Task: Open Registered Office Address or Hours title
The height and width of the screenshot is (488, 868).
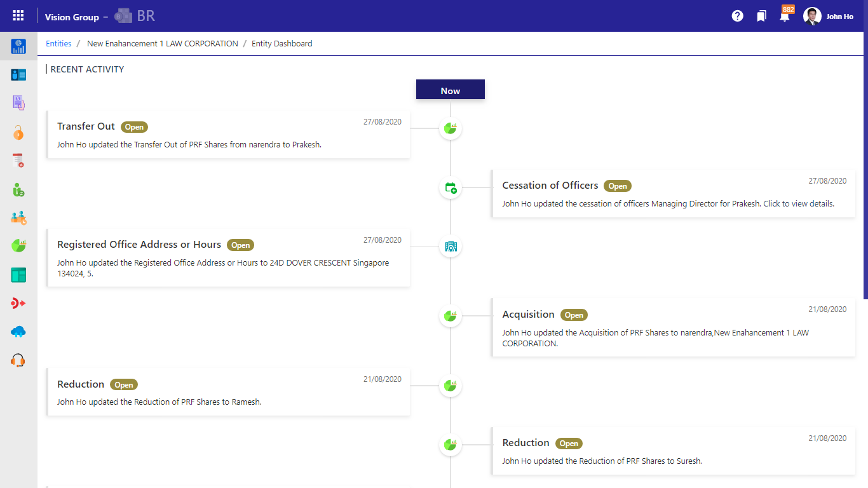Action: [139, 245]
